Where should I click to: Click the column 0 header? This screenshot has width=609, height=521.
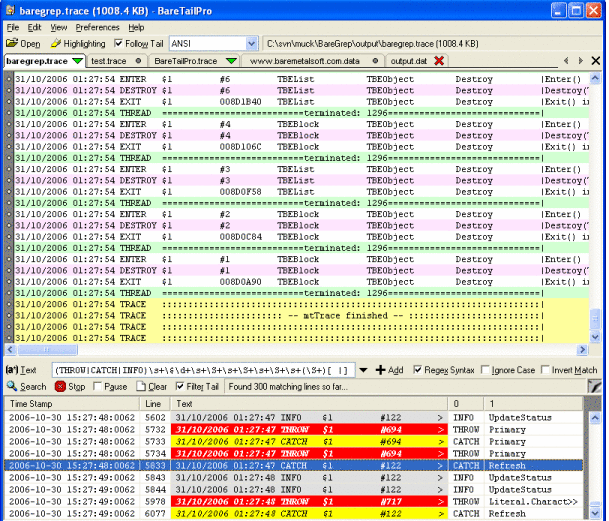click(x=466, y=404)
